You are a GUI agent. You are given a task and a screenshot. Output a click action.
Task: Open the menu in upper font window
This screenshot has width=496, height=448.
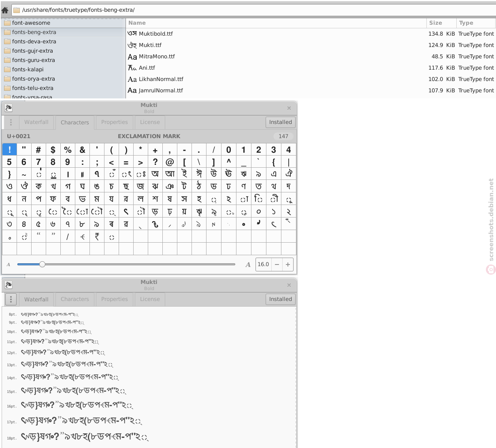pyautogui.click(x=11, y=122)
